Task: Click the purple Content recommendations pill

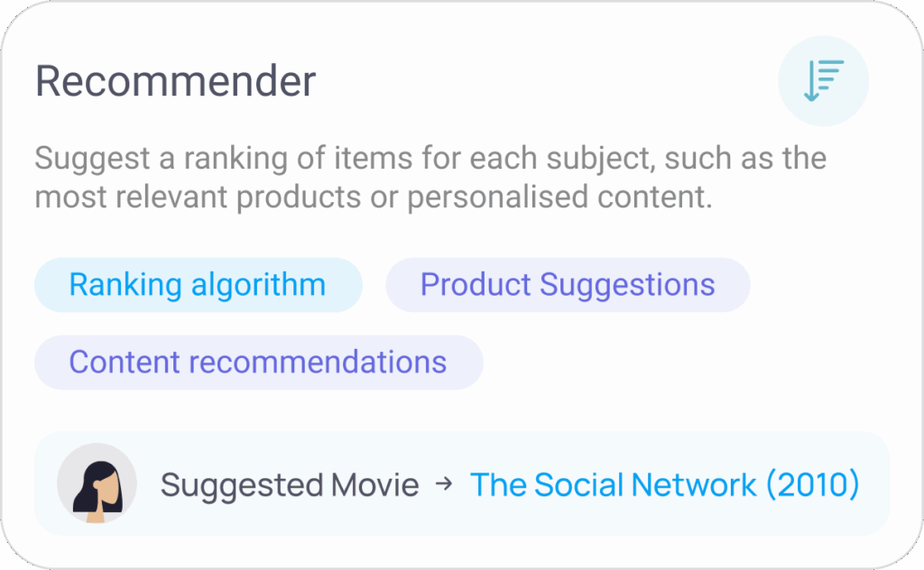Action: pyautogui.click(x=259, y=363)
